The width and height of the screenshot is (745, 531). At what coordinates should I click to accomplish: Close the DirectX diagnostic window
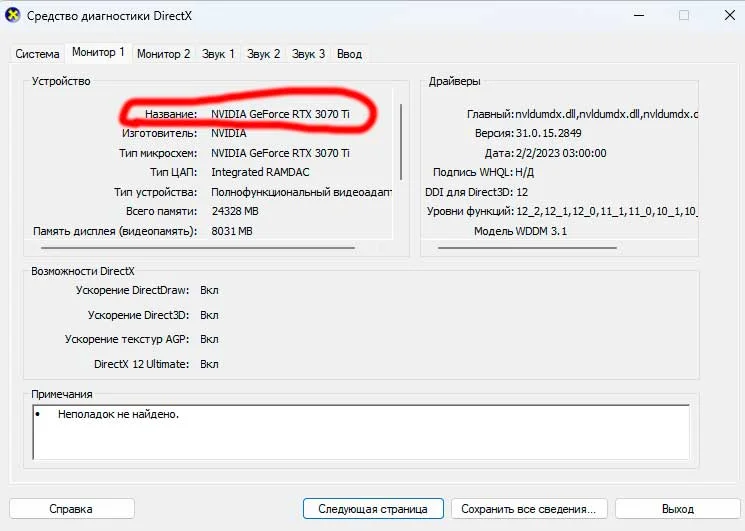tap(722, 16)
